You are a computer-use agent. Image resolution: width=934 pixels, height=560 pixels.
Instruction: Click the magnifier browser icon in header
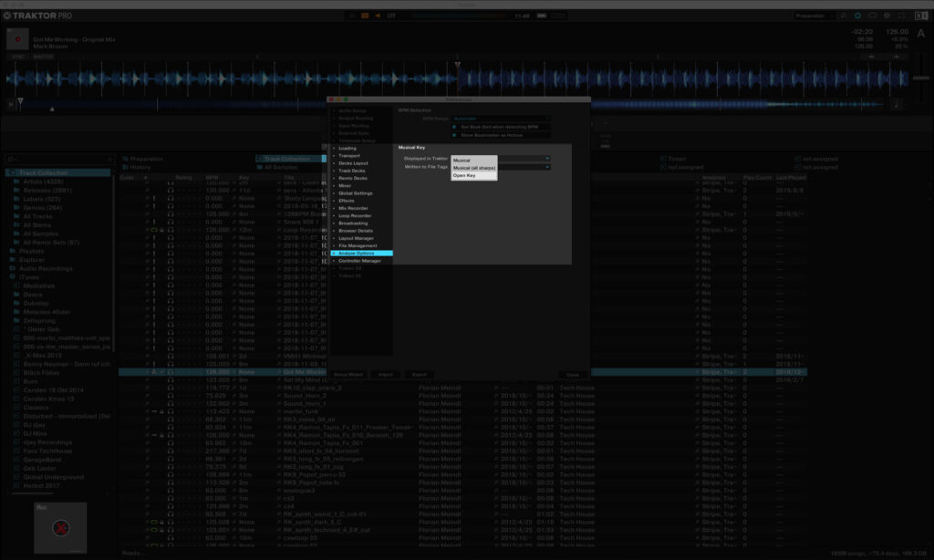pyautogui.click(x=843, y=16)
